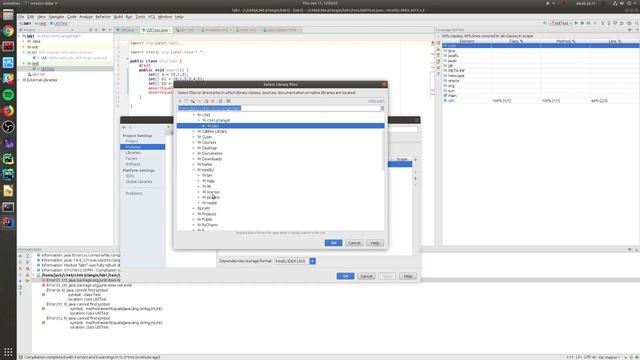Select External Libraries in Project tree

point(40,80)
